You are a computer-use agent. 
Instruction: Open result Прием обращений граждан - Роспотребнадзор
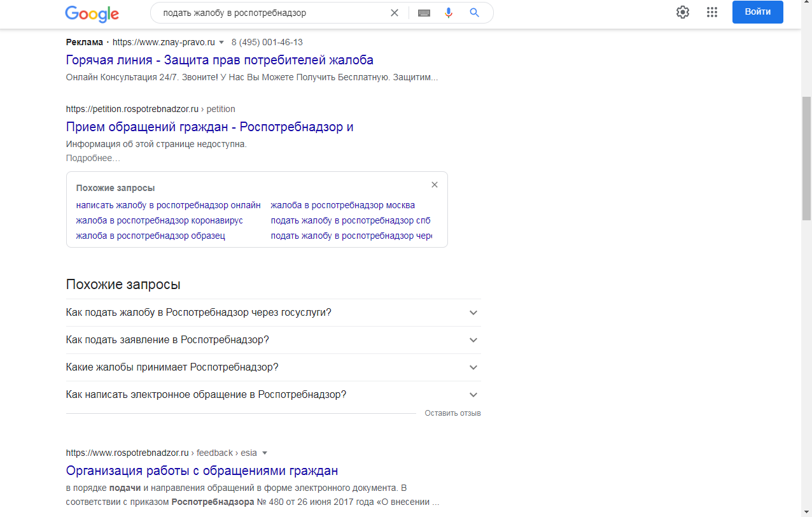209,127
